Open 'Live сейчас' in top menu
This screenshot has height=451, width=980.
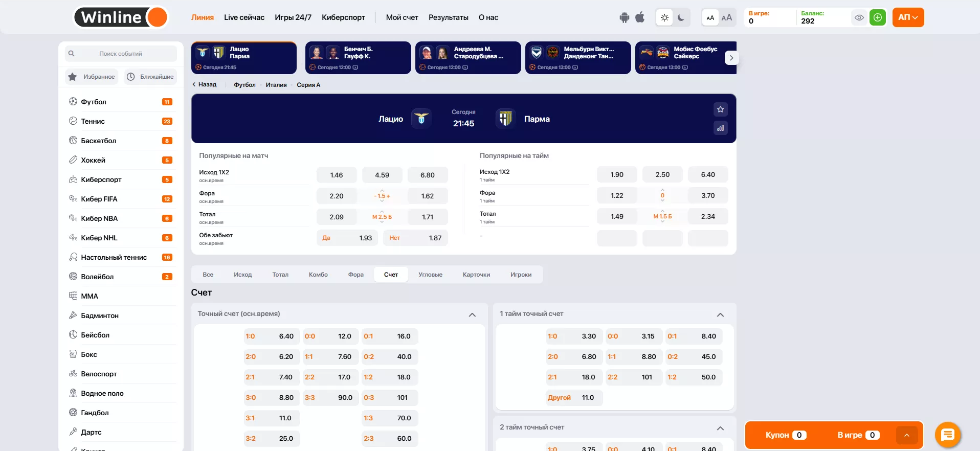tap(244, 17)
